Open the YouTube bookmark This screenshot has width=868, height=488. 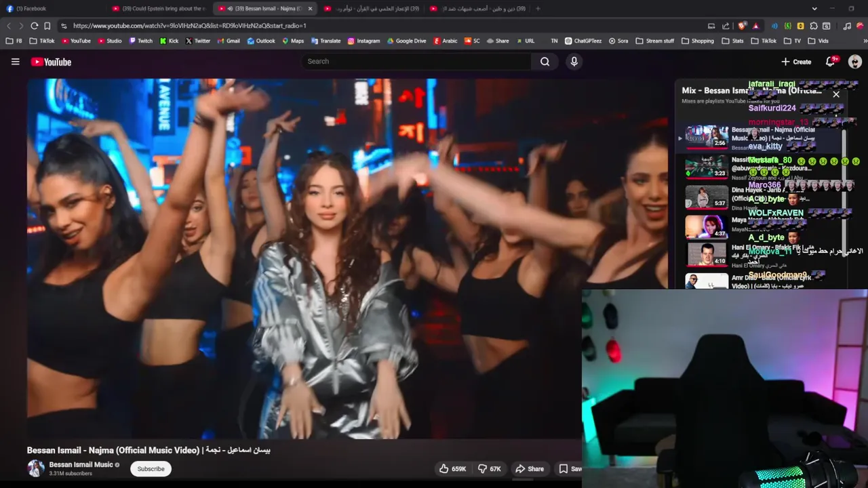pos(75,41)
